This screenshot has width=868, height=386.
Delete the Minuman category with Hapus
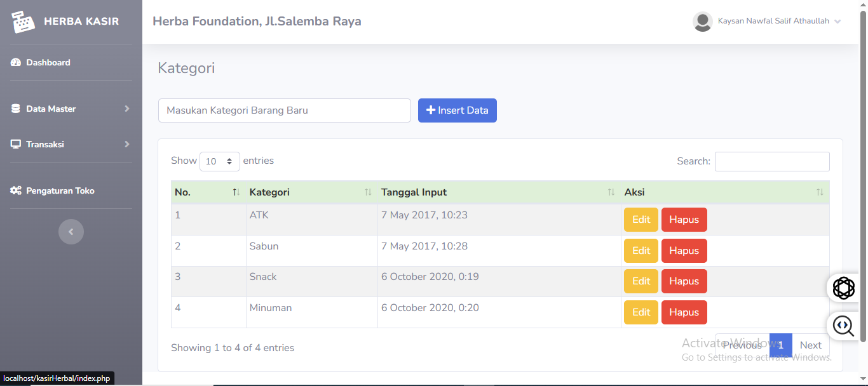pos(684,312)
